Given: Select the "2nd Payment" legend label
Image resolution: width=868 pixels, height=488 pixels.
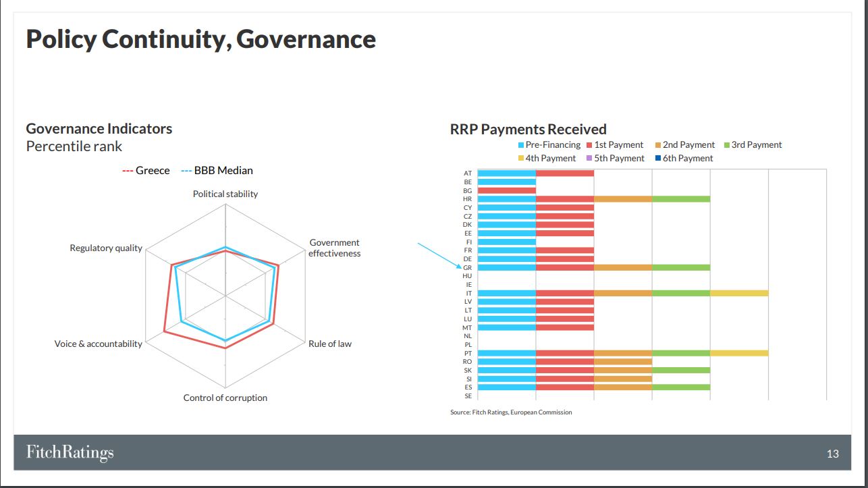Looking at the screenshot, I should click(x=688, y=145).
